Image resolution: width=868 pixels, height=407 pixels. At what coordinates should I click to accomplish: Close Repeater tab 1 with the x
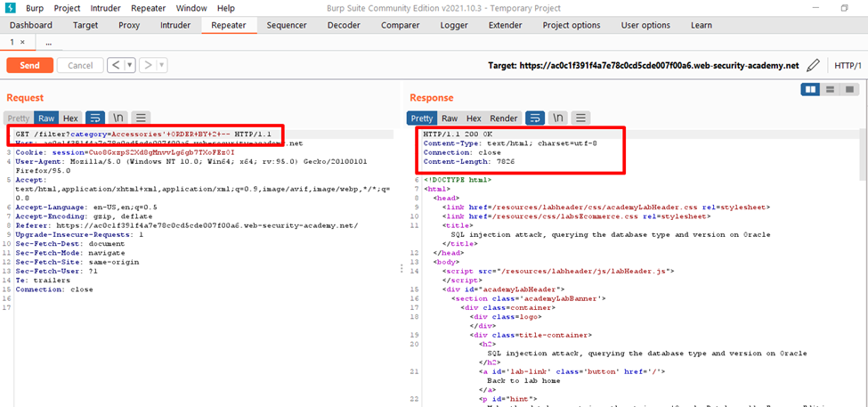[22, 43]
